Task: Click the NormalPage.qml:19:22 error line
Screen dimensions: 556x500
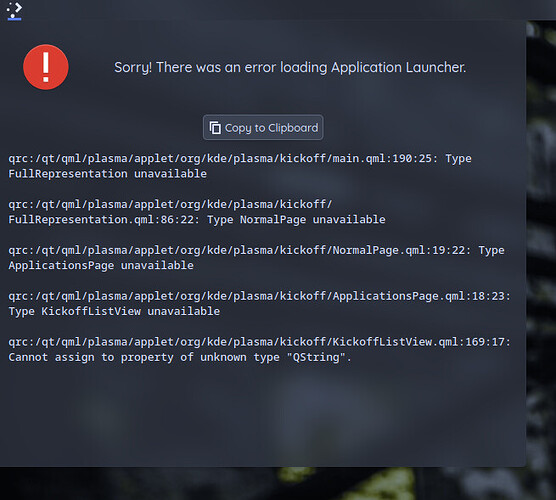Action: (x=256, y=250)
